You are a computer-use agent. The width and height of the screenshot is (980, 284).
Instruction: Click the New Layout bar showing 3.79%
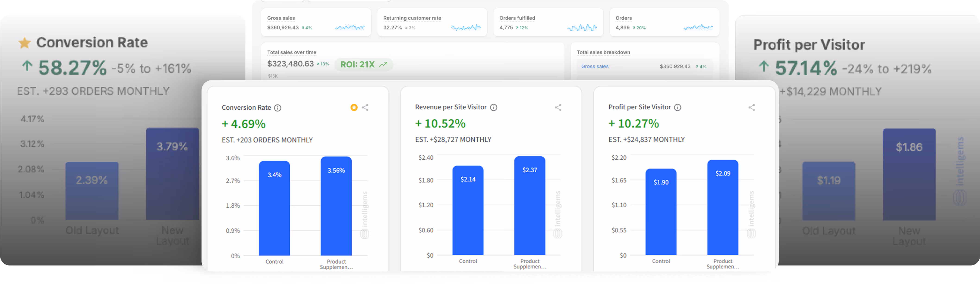tap(172, 174)
